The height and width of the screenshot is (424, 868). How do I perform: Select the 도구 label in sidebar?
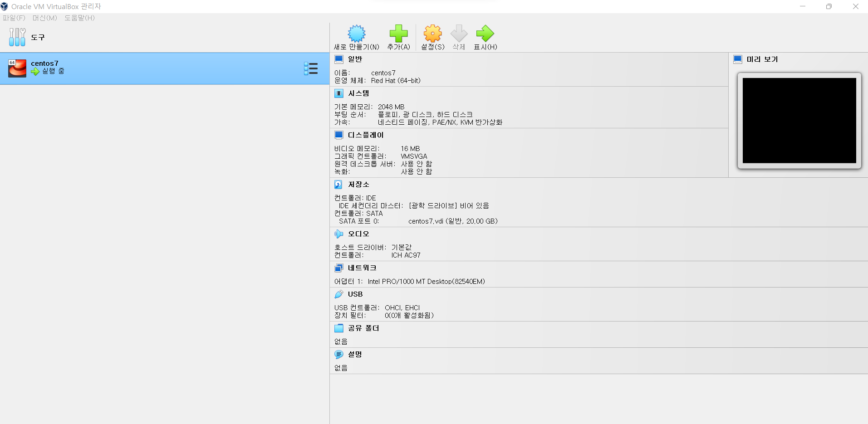click(x=38, y=37)
